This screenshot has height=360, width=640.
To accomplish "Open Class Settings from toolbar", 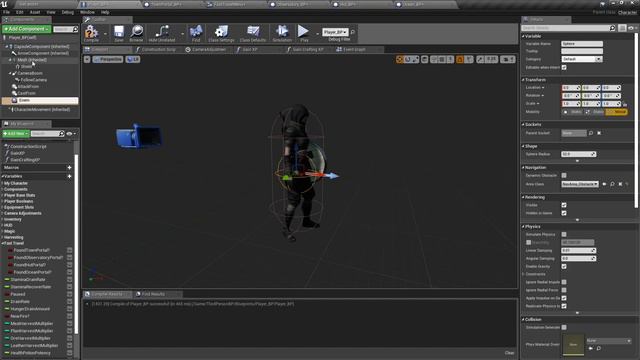I will pyautogui.click(x=221, y=33).
